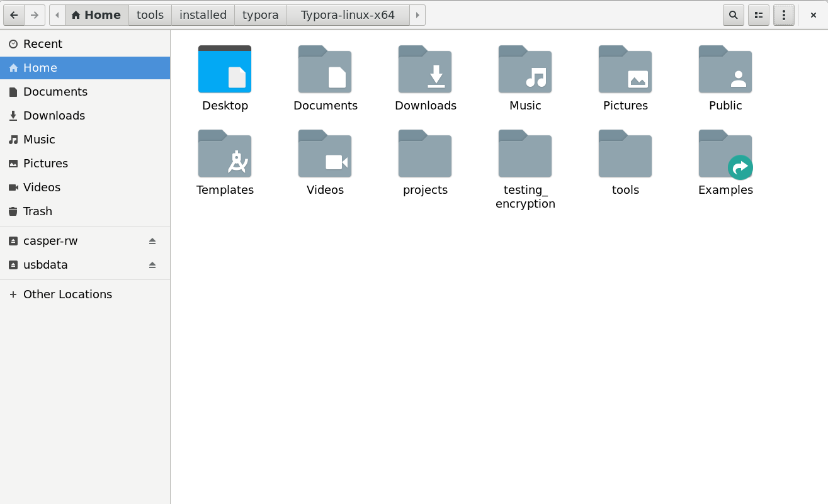The height and width of the screenshot is (504, 828).
Task: Open the hamburger menu
Action: click(x=783, y=14)
